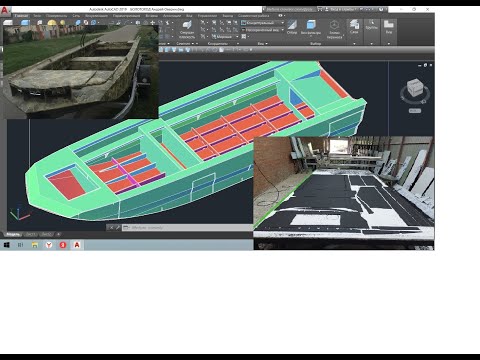Restore the drawing viewport window button
Screen dimensions: 480x360
425,65
